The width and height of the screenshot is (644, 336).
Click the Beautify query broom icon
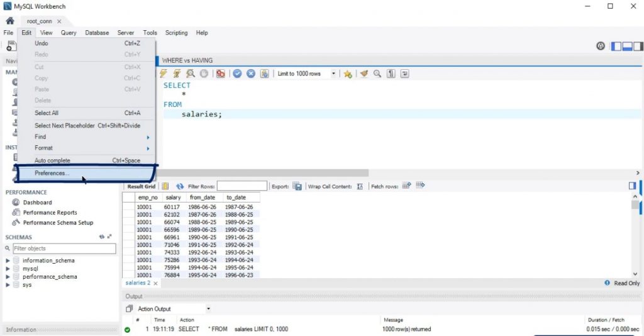click(x=364, y=74)
